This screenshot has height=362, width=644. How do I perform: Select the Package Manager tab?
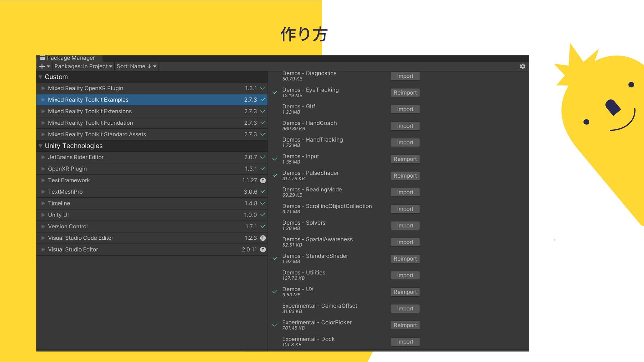[x=70, y=58]
